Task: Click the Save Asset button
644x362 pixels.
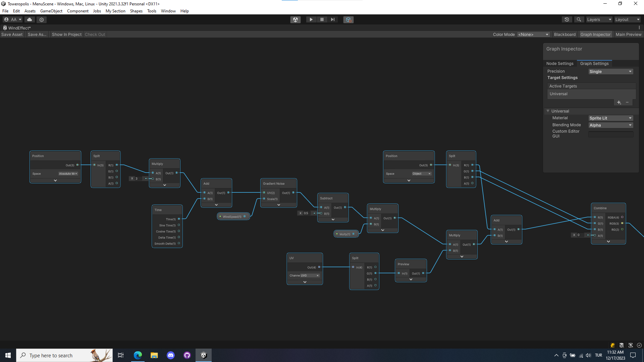Action: click(12, 34)
